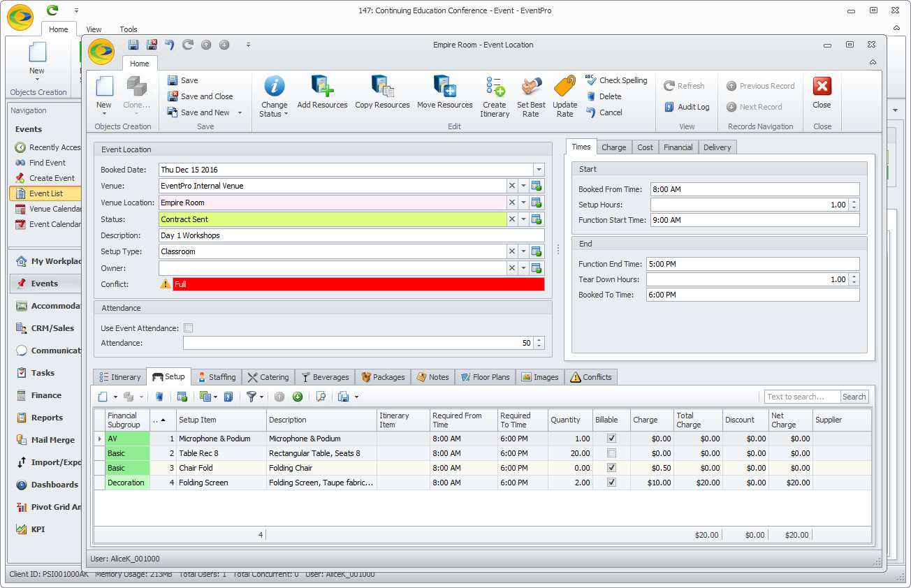
Task: Open the Setup toolbar New item dropdown arrow
Action: coord(114,397)
